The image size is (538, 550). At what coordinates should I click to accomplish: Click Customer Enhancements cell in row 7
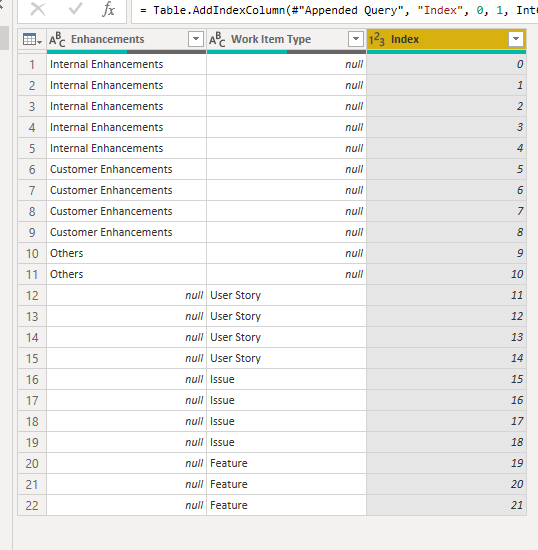[x=126, y=190]
